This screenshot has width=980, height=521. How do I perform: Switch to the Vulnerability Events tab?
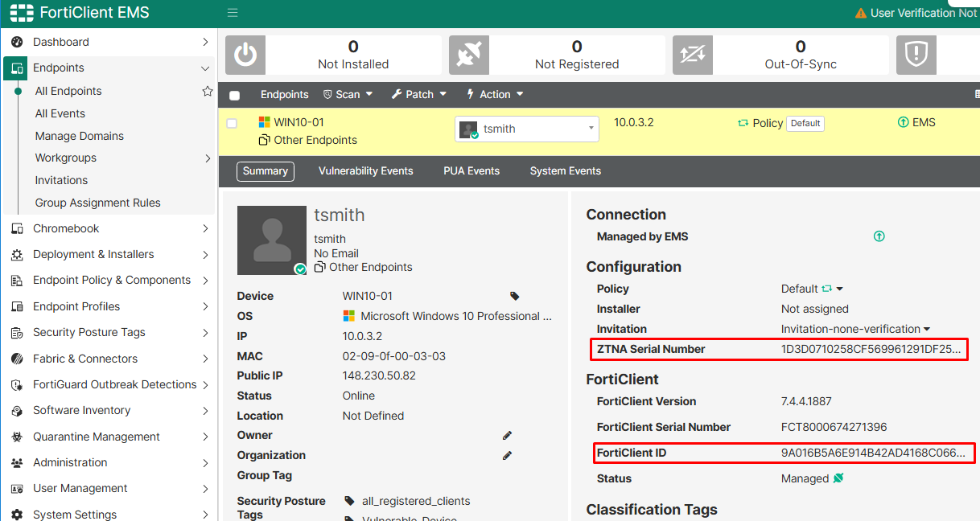366,170
